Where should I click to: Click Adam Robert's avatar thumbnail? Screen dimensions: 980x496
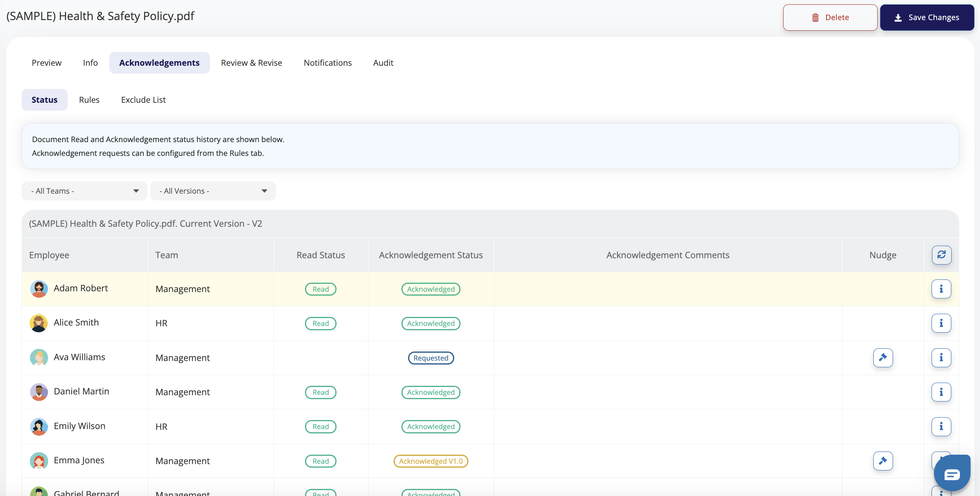(x=39, y=289)
